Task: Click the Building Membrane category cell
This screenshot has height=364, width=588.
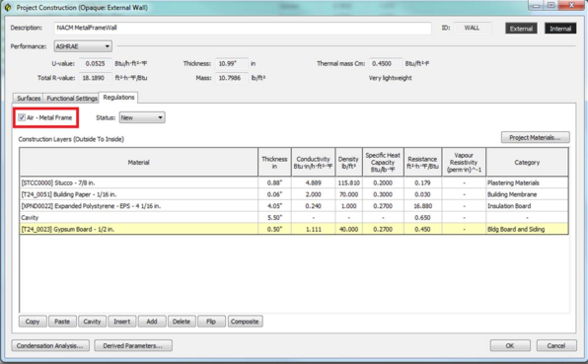Action: coord(527,194)
